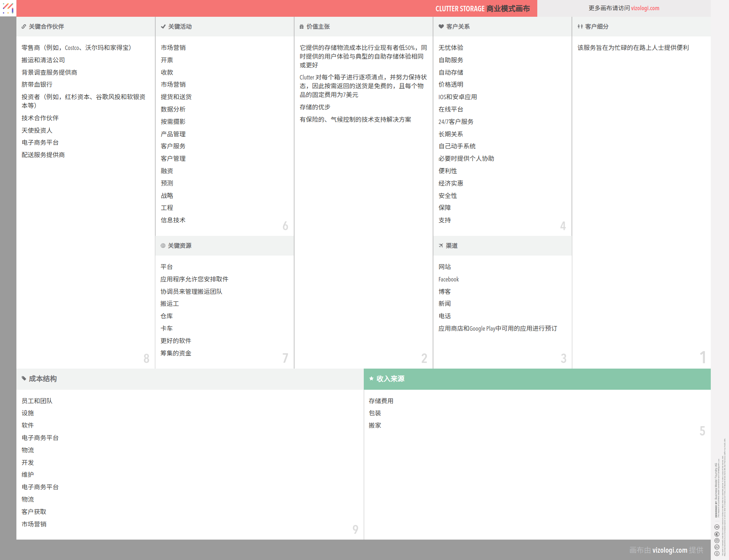Select the 收入来源 green header bar
The width and height of the screenshot is (729, 560).
click(x=537, y=379)
